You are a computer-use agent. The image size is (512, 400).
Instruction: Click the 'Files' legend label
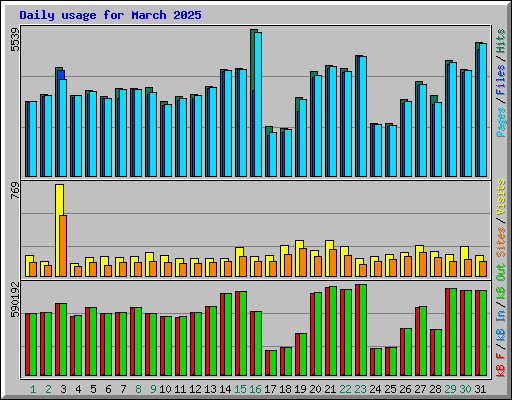click(x=500, y=80)
